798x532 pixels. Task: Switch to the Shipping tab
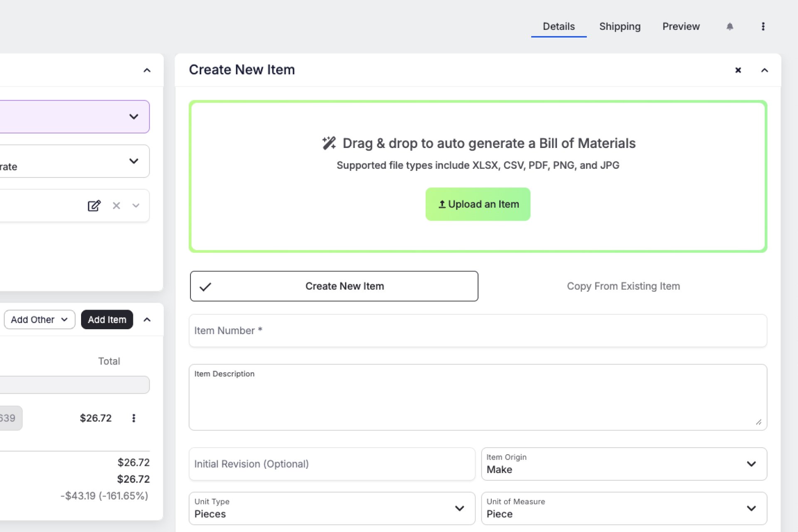coord(620,27)
